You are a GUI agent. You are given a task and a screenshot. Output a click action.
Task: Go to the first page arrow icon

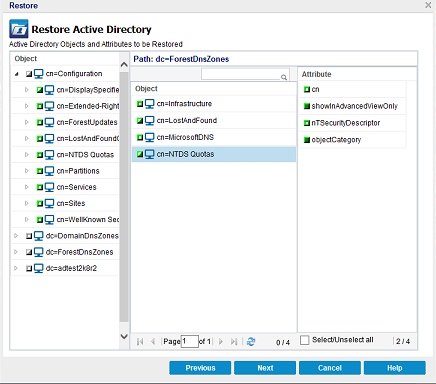click(140, 342)
